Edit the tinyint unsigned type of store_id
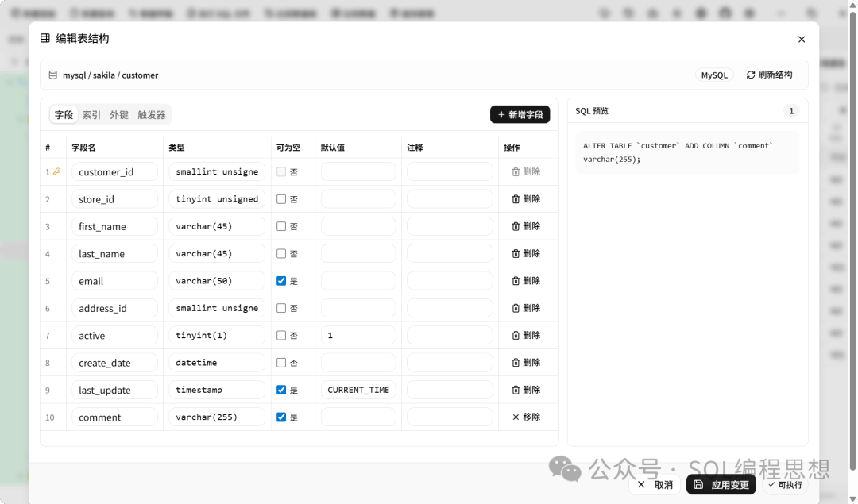This screenshot has width=858, height=504. pyautogui.click(x=217, y=199)
